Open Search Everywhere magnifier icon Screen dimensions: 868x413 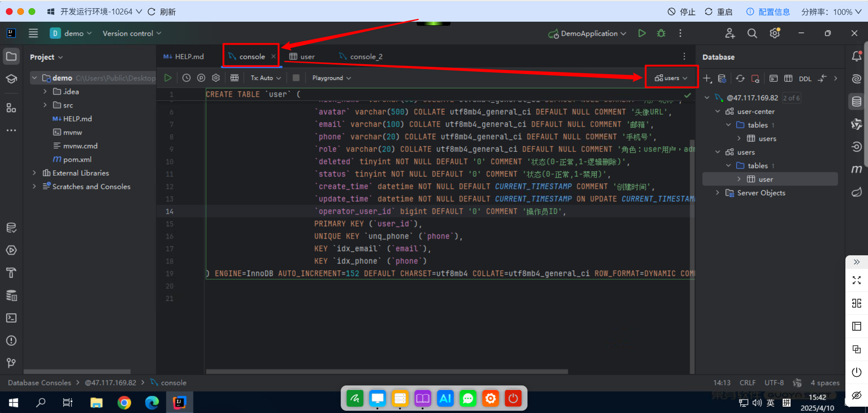752,33
